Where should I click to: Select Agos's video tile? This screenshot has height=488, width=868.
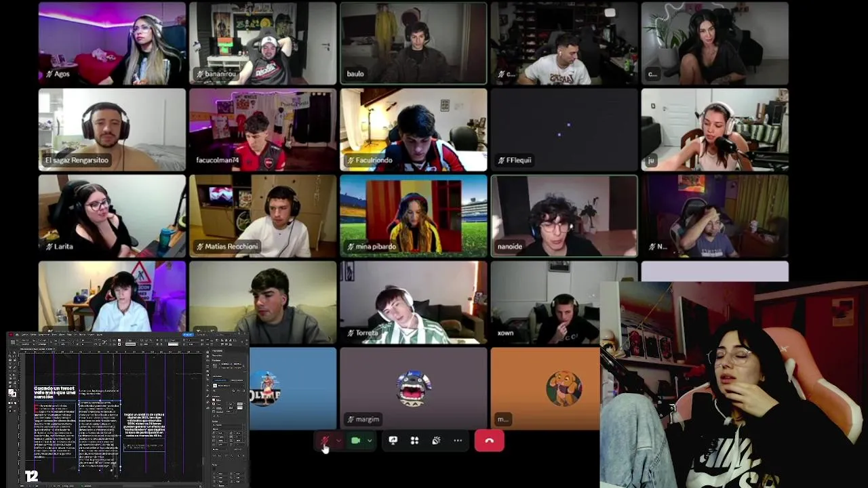[x=112, y=43]
